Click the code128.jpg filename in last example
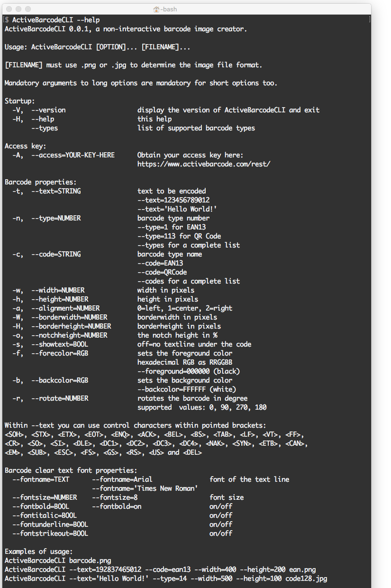This screenshot has width=391, height=588. (x=306, y=579)
